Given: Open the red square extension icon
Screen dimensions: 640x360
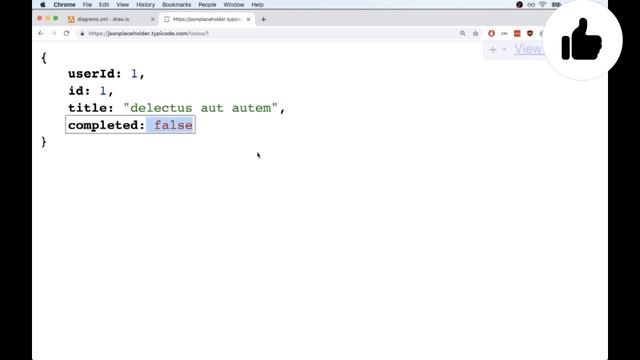Looking at the screenshot, I should [517, 33].
